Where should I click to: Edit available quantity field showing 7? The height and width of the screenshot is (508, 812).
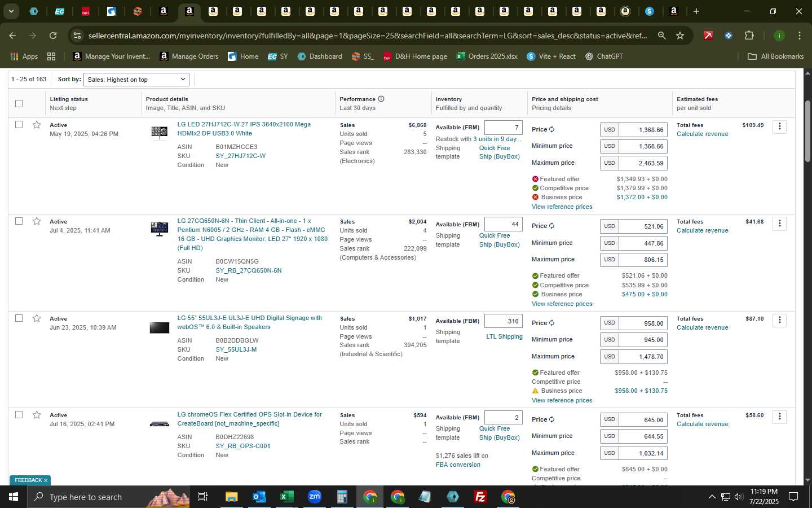click(x=503, y=128)
